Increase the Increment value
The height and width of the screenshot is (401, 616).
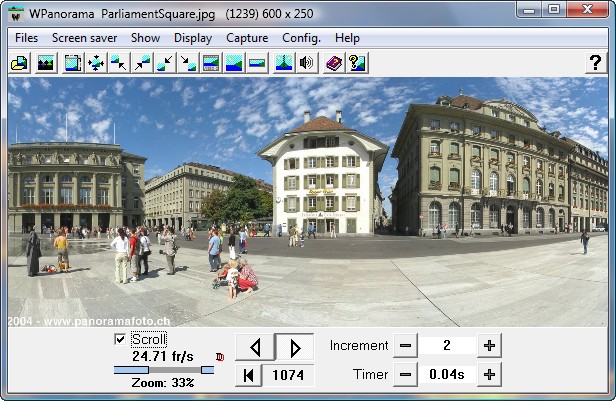489,346
